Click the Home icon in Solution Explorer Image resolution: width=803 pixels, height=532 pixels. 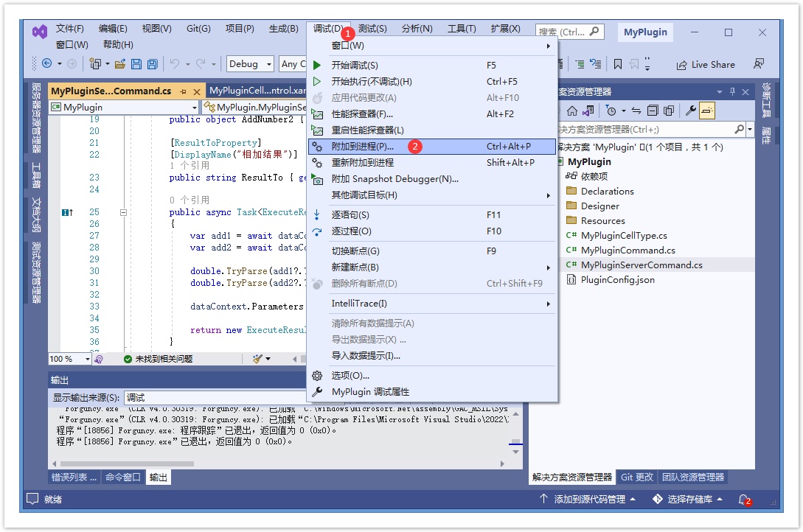click(571, 111)
